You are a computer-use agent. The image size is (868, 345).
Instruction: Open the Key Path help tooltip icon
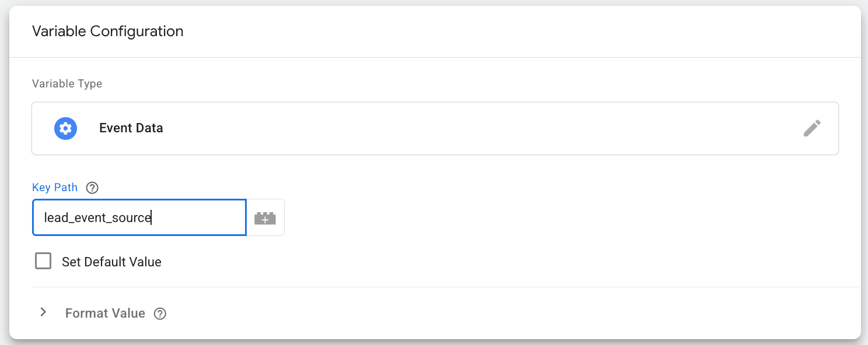point(92,188)
